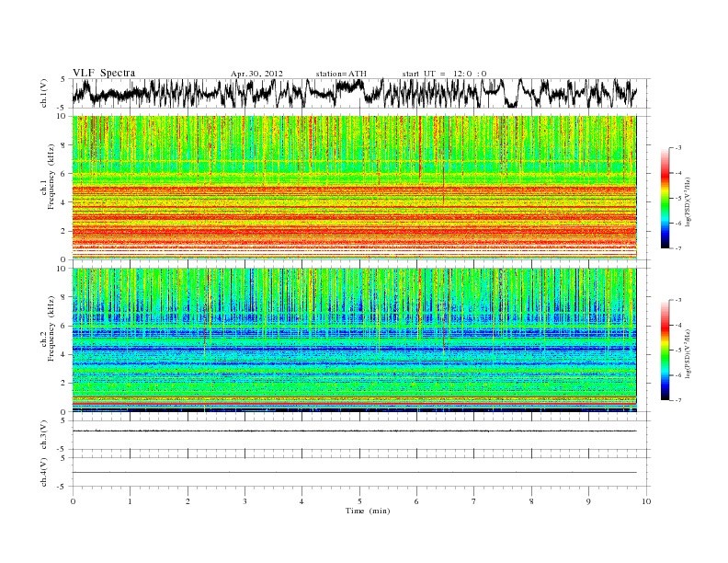The height and width of the screenshot is (563, 728).
Task: Click the ch.3 flat voltage trace panel
Action: 360,435
